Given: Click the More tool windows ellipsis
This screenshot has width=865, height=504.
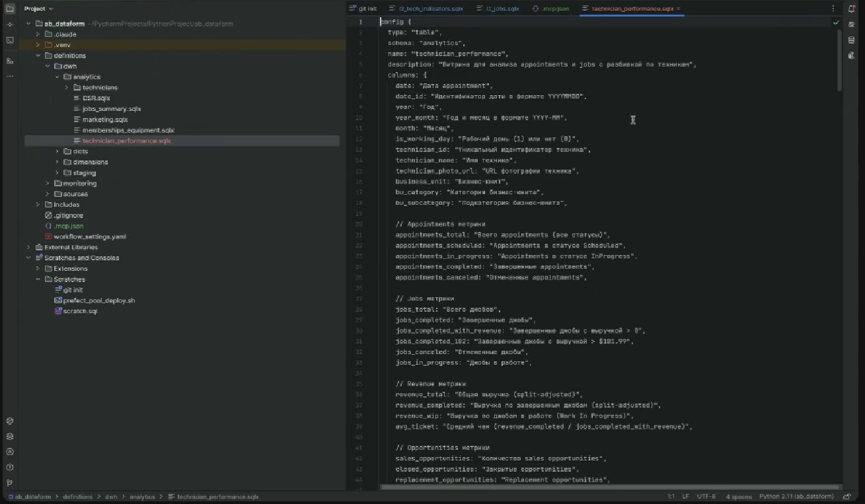Looking at the screenshot, I should point(10,77).
